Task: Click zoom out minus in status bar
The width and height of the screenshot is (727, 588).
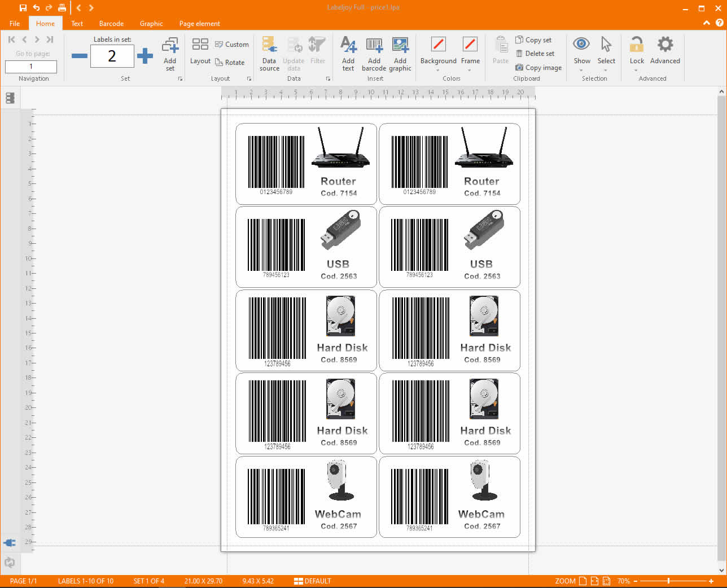Action: (x=636, y=581)
